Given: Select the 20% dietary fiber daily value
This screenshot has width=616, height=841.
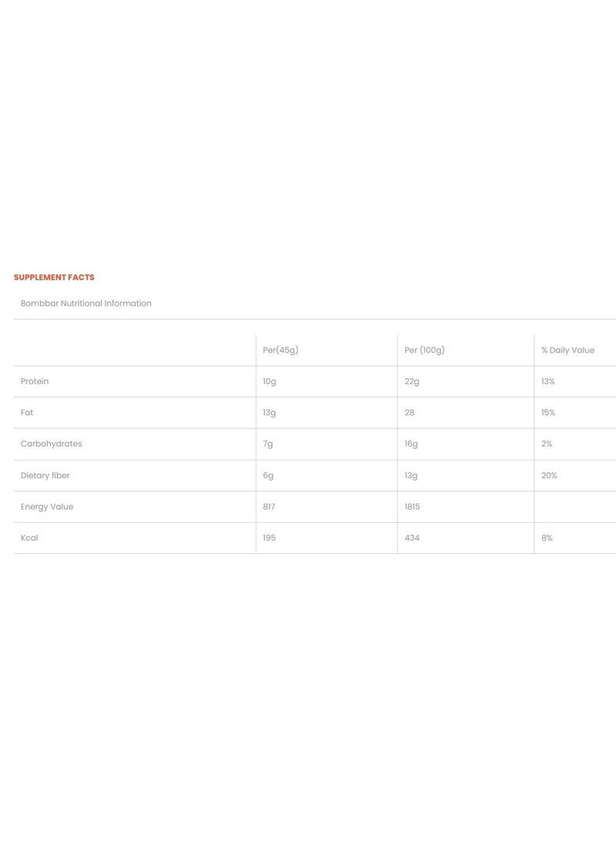Looking at the screenshot, I should [549, 476].
